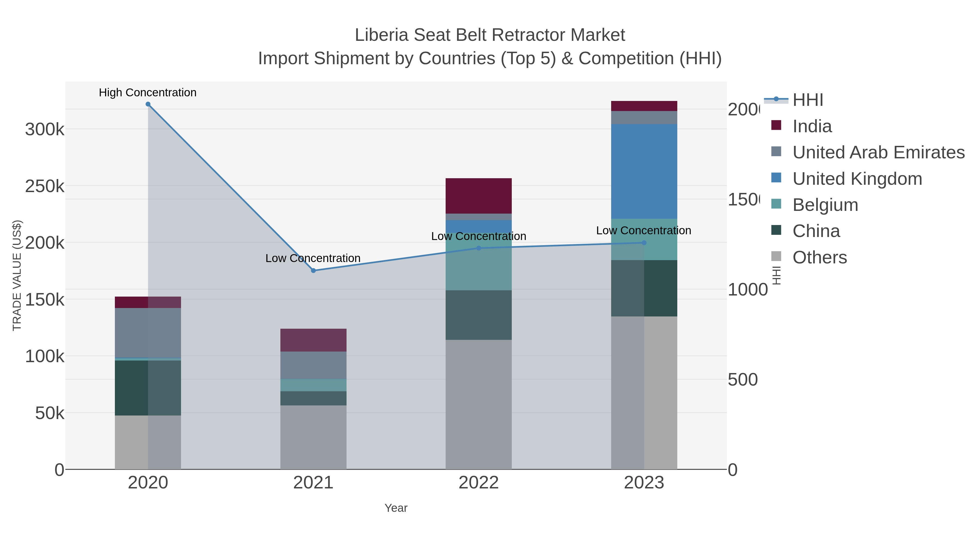
Task: Click the chart title 'Liberia Seat Belt Retractor Market'
Action: [490, 35]
